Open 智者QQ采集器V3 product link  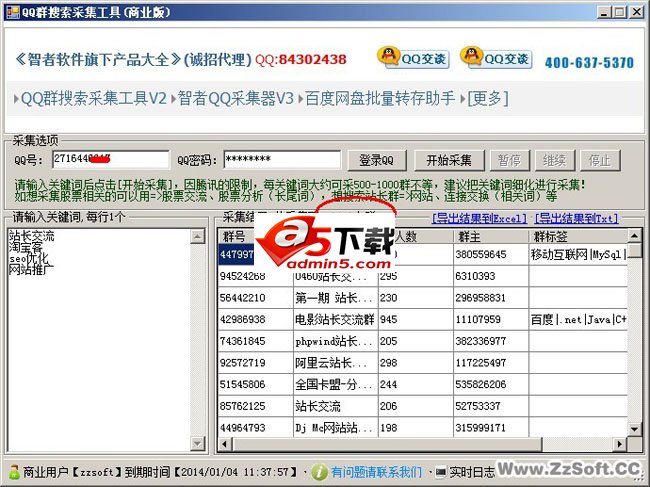tap(235, 99)
